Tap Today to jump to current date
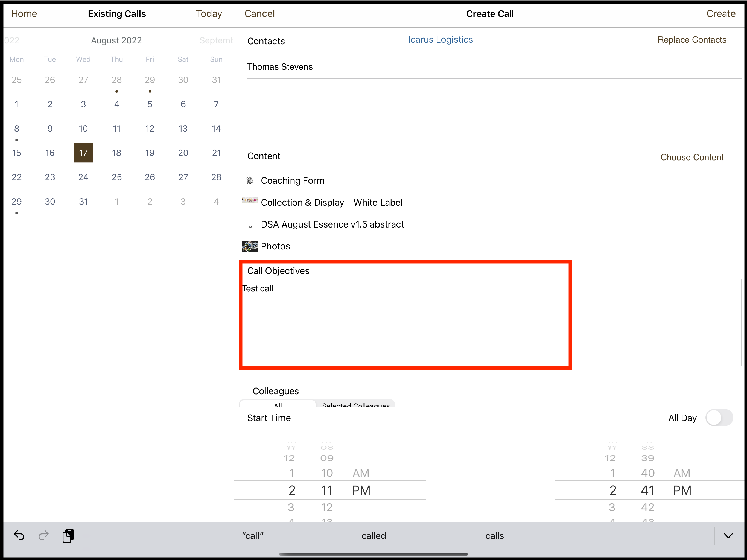The height and width of the screenshot is (560, 747). point(209,13)
